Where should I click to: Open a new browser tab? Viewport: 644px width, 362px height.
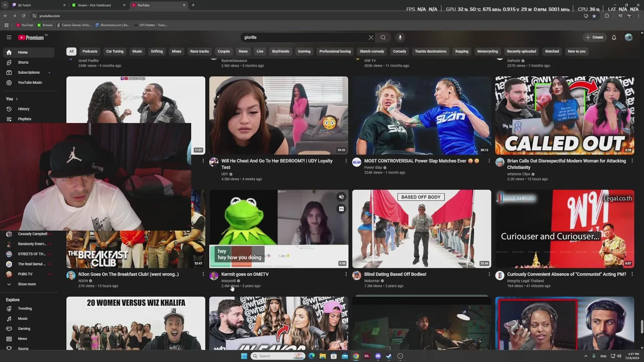[193, 5]
